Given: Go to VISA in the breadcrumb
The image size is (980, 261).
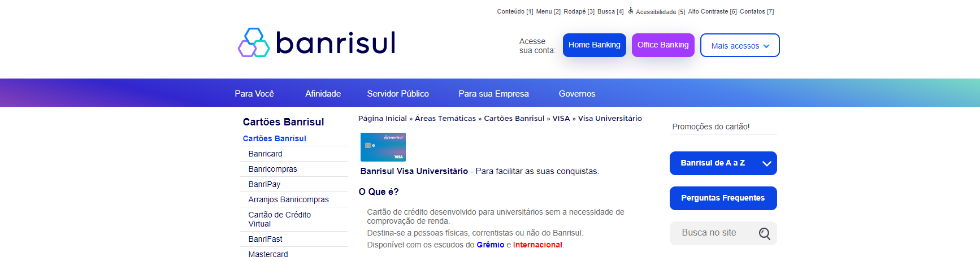Looking at the screenshot, I should pyautogui.click(x=561, y=119).
